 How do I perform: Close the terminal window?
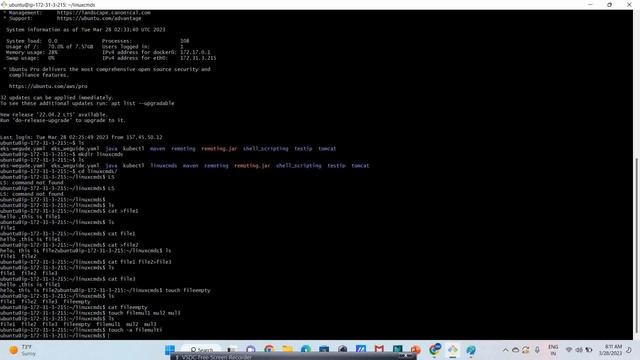[629, 4]
